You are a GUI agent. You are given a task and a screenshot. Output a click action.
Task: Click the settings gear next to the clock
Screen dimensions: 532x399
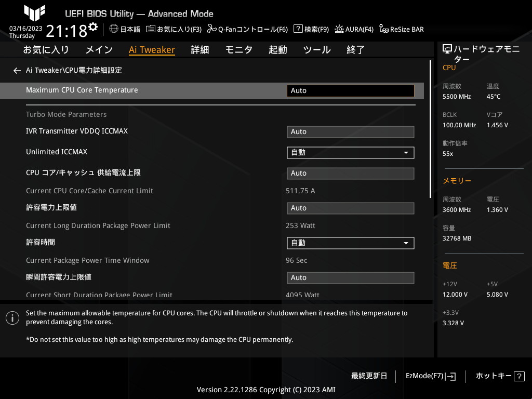(92, 26)
